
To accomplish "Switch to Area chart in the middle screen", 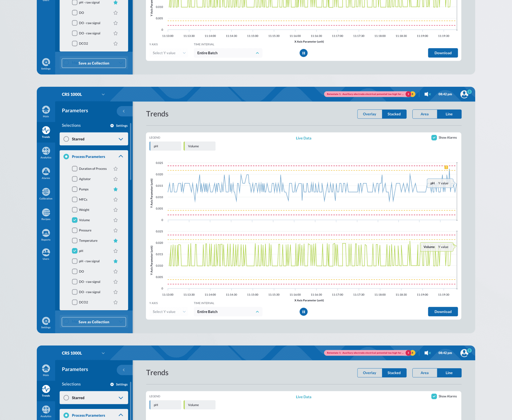I will click(x=425, y=114).
